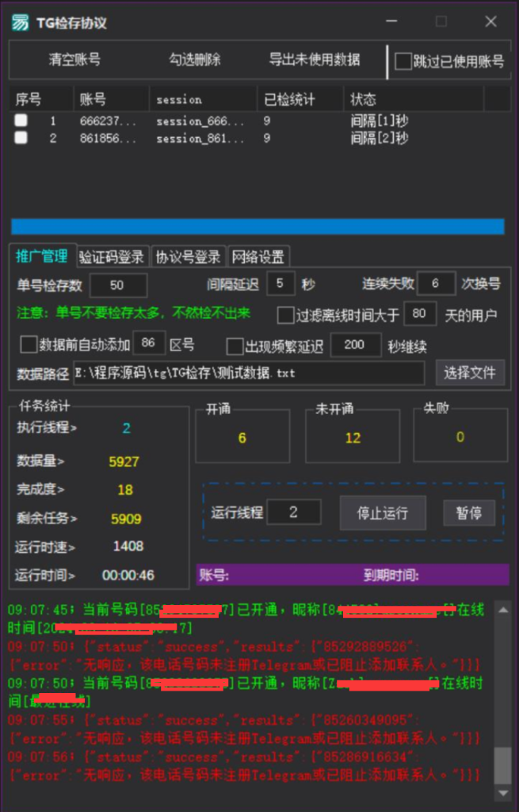Switch to the 推广管理 tab
The image size is (519, 812).
[41, 256]
